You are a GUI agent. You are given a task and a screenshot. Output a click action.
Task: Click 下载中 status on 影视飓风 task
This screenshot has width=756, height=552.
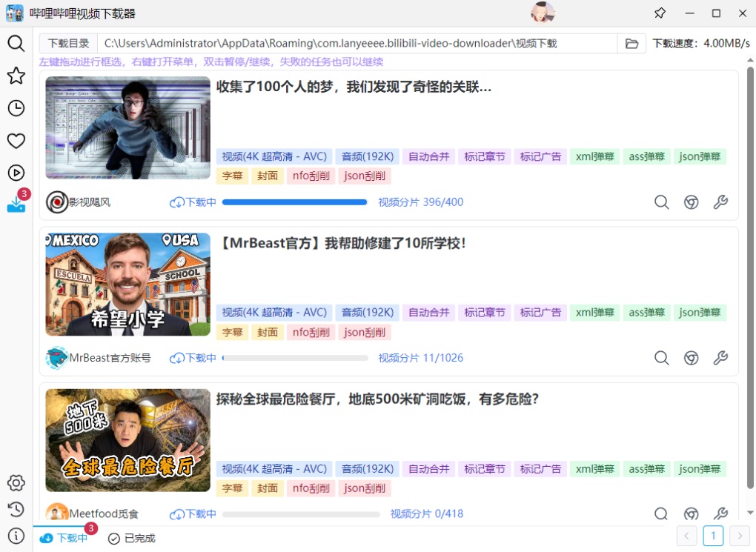coord(193,202)
